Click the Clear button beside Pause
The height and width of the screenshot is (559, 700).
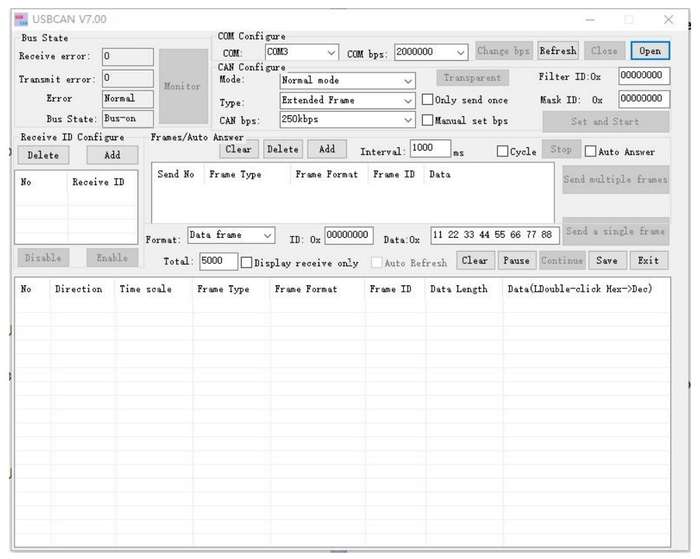[475, 260]
